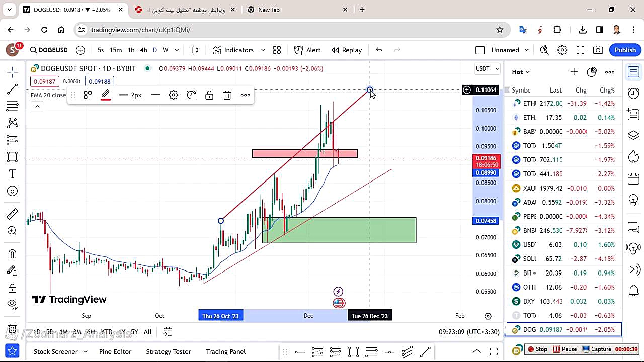Toggle magnet mode in left toolbar
Image resolution: width=644 pixels, height=362 pixels.
pyautogui.click(x=13, y=254)
